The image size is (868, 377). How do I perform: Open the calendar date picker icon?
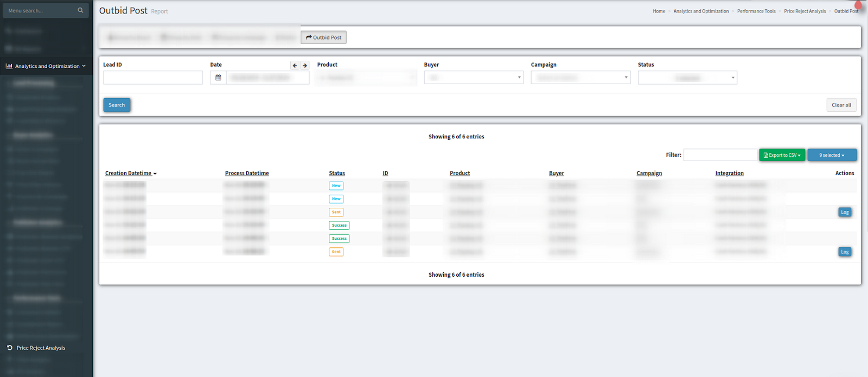coord(218,78)
